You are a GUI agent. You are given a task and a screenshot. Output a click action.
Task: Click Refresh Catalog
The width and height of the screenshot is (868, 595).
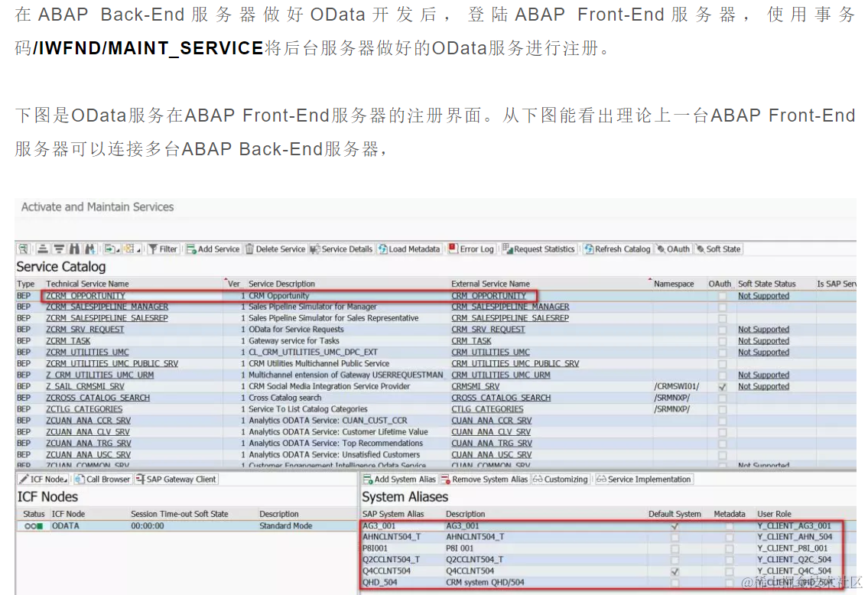(617, 249)
